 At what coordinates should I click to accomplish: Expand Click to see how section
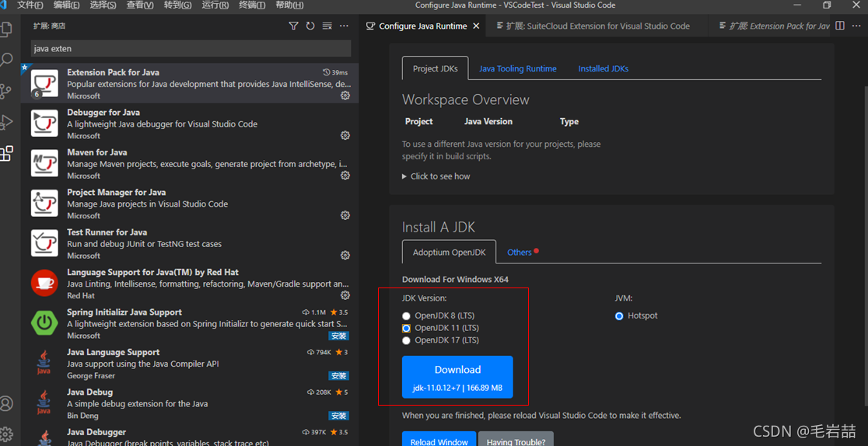click(x=436, y=176)
